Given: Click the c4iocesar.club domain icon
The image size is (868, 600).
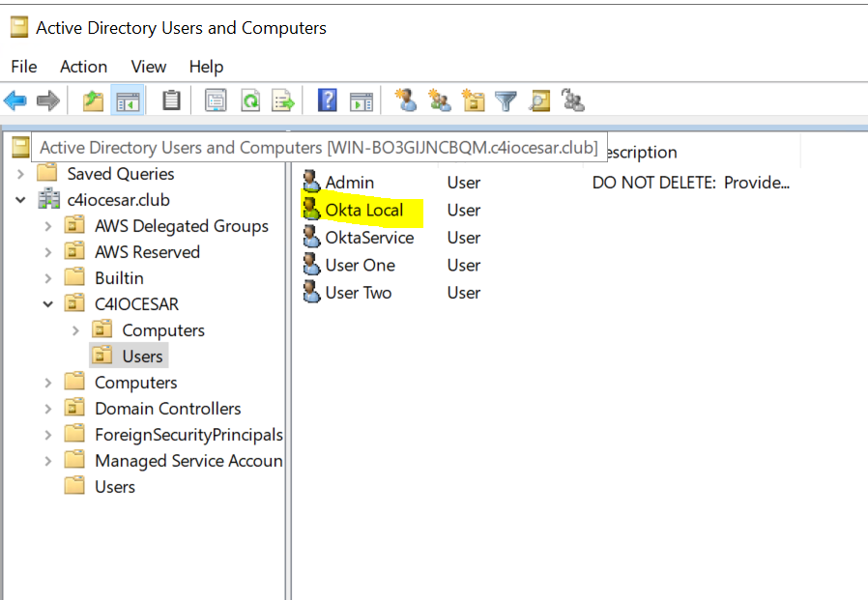Looking at the screenshot, I should tap(48, 199).
